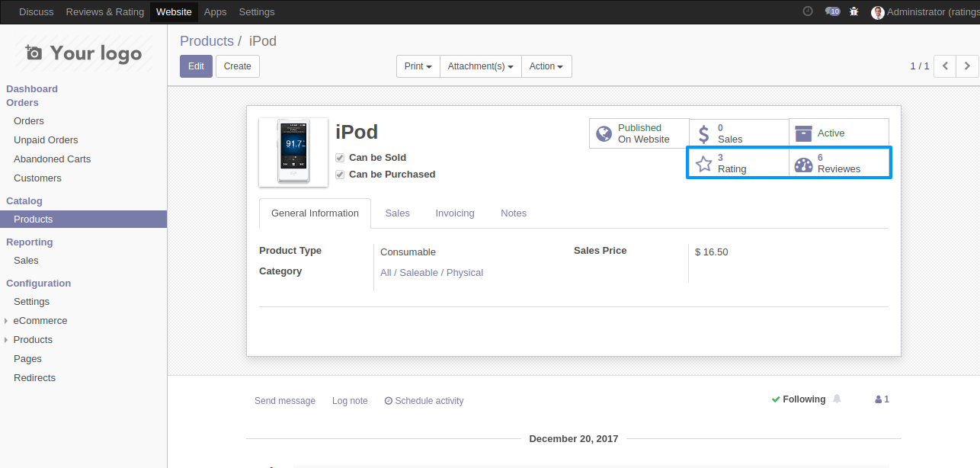Expand the eCommerce sidebar section
Screen dimensions: 980x468
pos(40,321)
